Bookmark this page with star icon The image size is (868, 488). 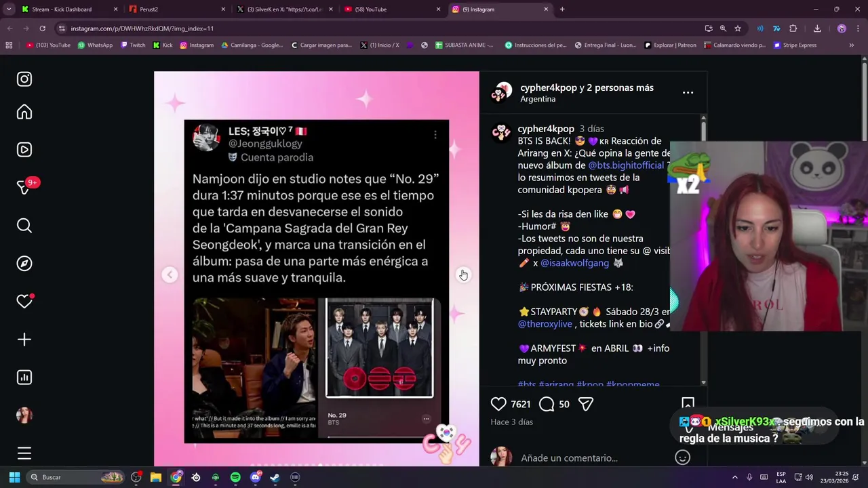click(x=738, y=28)
